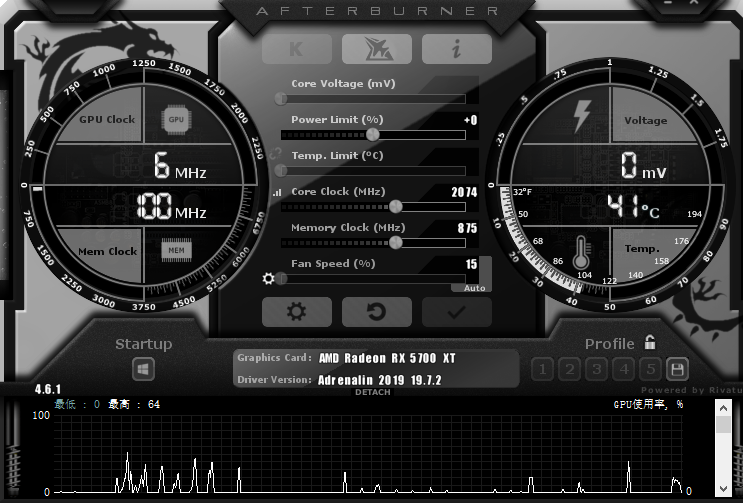Click the graph maximum value 64
Screen dimensions: 743x503
(x=154, y=404)
